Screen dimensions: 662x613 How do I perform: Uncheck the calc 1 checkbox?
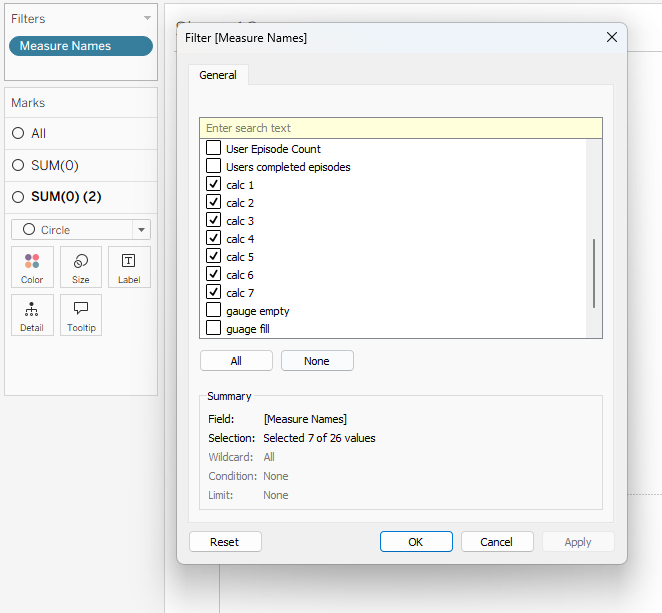pos(213,185)
